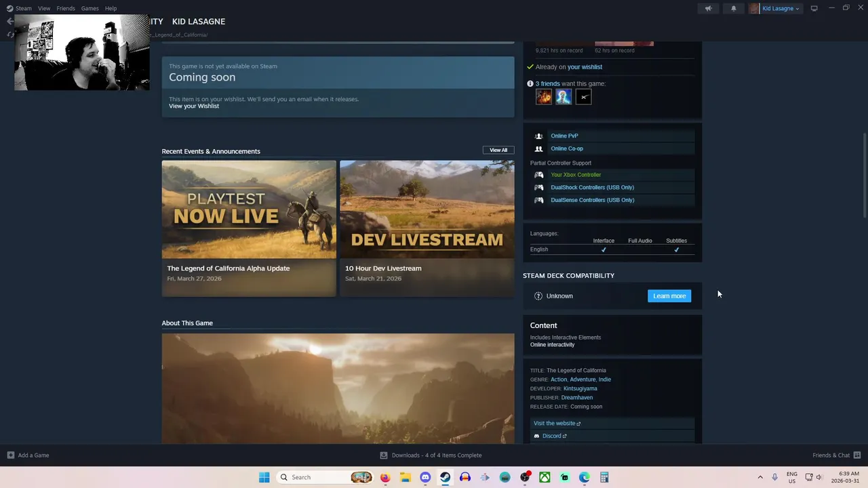The width and height of the screenshot is (868, 488).
Task: Click the View All events button
Action: click(498, 150)
